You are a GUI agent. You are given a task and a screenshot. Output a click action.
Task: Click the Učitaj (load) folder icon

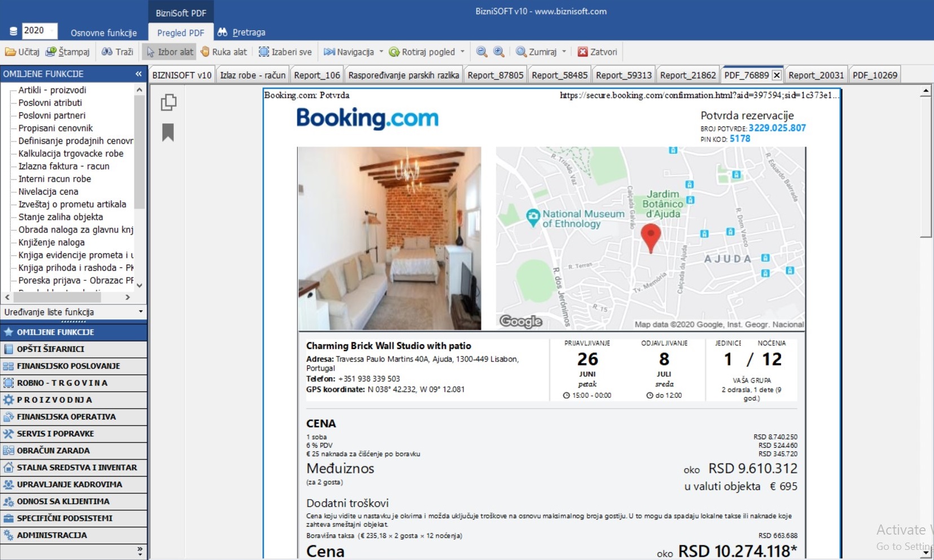tap(10, 52)
